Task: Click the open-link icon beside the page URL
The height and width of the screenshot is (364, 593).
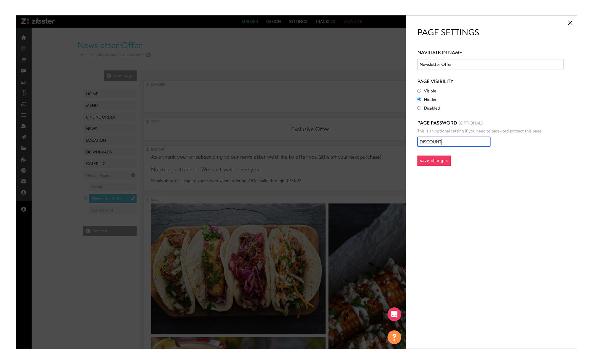Action: (149, 55)
